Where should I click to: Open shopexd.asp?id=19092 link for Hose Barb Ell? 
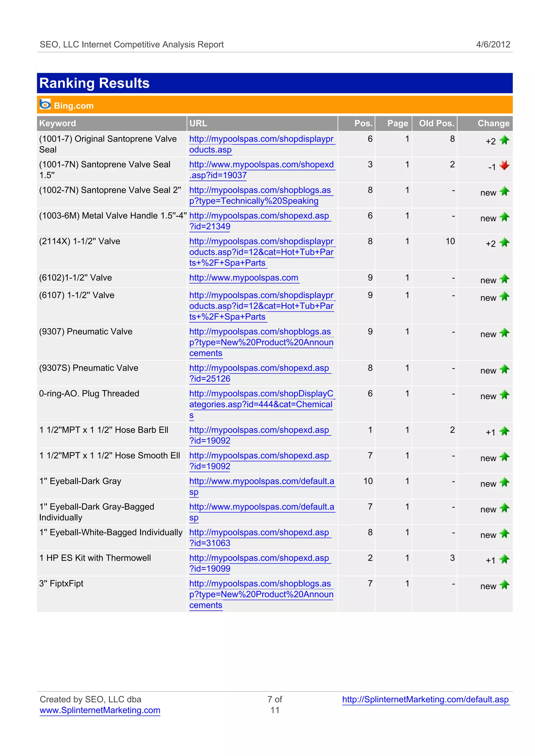pyautogui.click(x=260, y=435)
